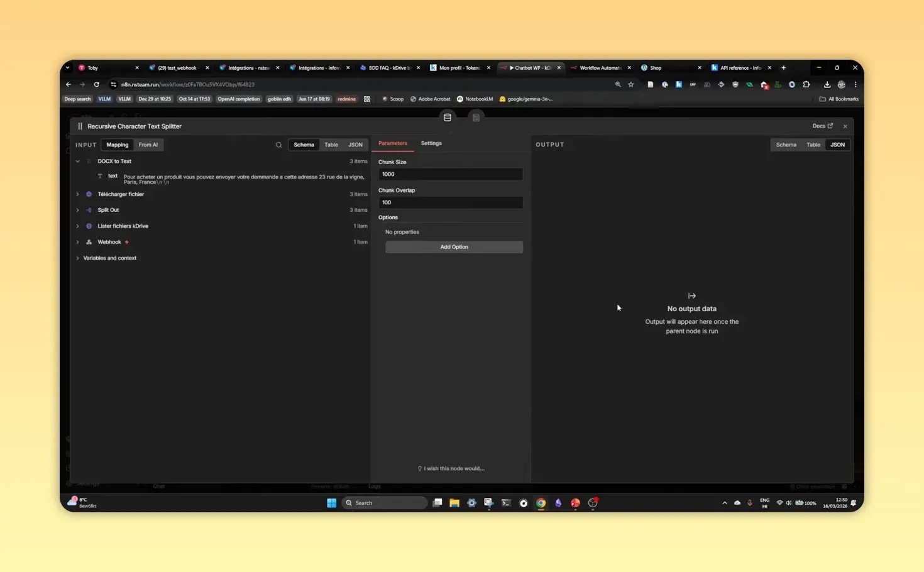The image size is (924, 572).
Task: Click the document icon next to the database icon
Action: click(x=476, y=117)
